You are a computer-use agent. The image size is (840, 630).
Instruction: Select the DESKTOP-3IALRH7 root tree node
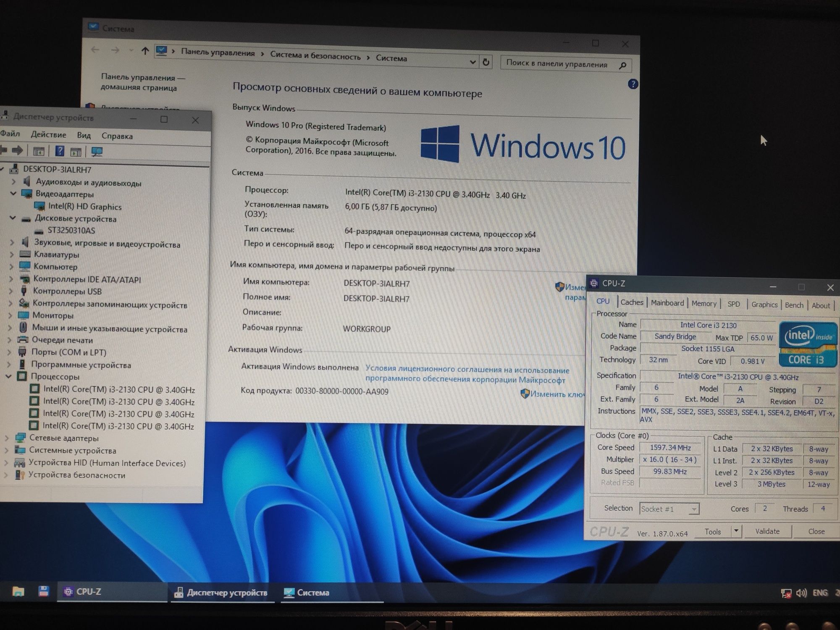point(57,169)
